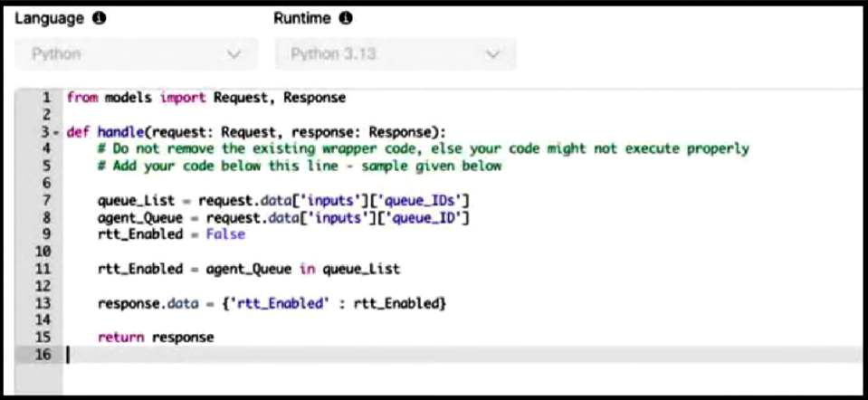
Task: Click the Language info icon
Action: point(99,19)
